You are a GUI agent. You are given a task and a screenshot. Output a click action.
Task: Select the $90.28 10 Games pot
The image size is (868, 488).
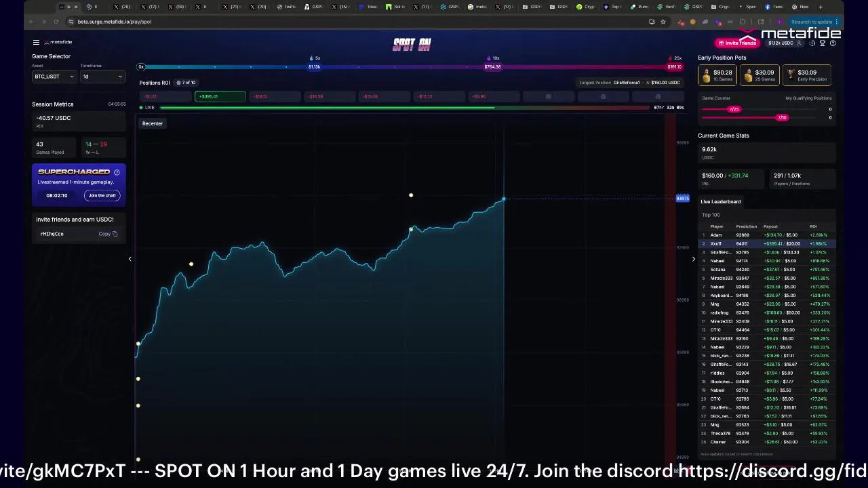tap(718, 75)
